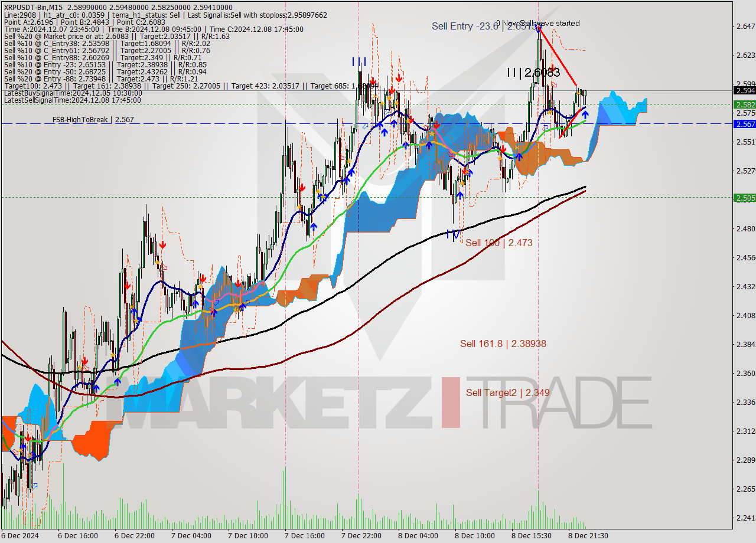Click the '8 Dec 21:30' time label
Viewport: 756px width, 543px height.
tap(588, 536)
